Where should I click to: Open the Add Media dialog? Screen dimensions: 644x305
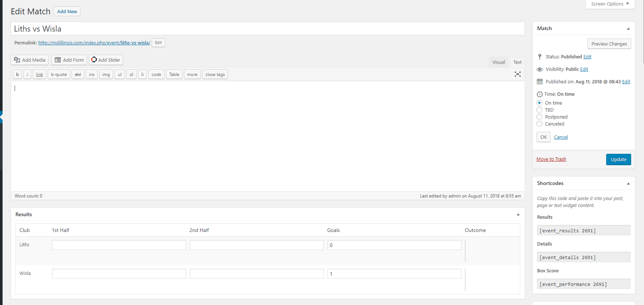(30, 60)
